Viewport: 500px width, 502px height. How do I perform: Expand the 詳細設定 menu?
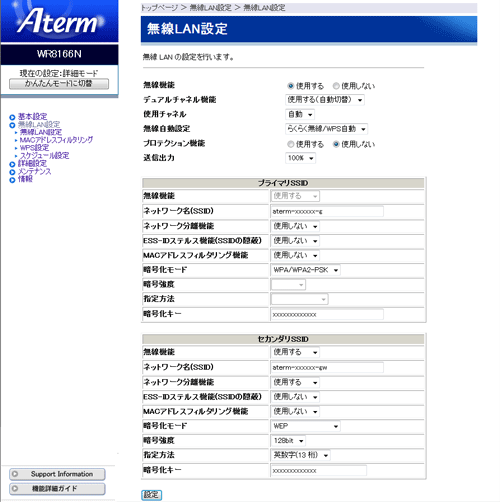point(32,164)
